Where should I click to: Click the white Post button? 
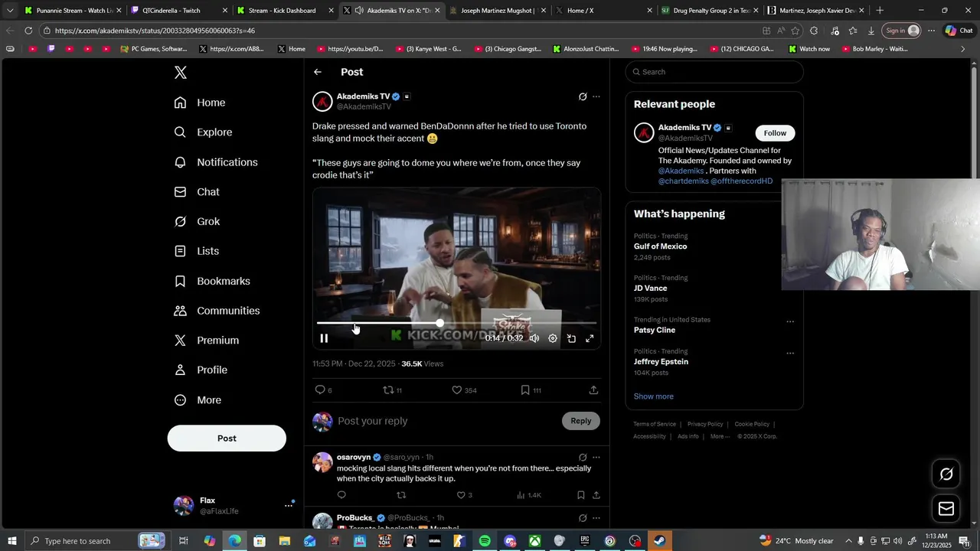[227, 439]
